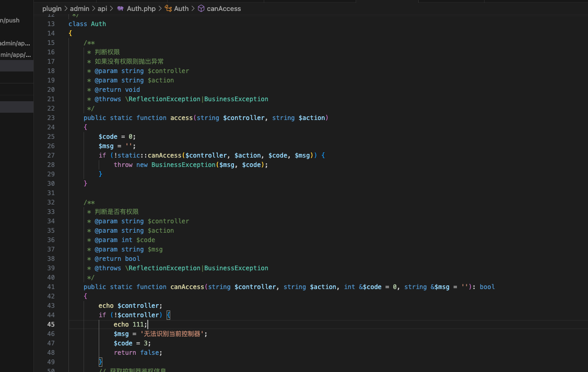Screen dimensions: 588x372
Task: Click the canAccess function name on line 41
Action: click(187, 287)
